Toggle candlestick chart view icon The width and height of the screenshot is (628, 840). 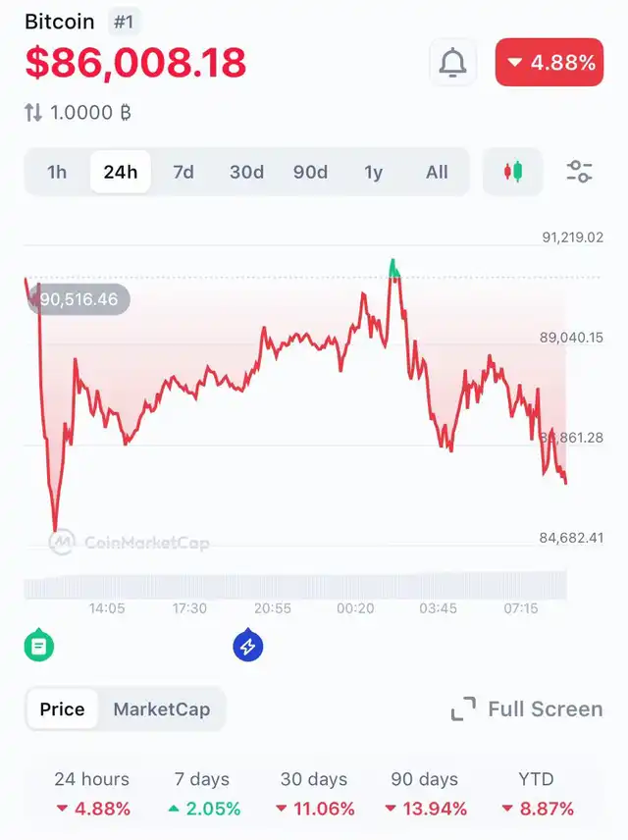[x=512, y=172]
